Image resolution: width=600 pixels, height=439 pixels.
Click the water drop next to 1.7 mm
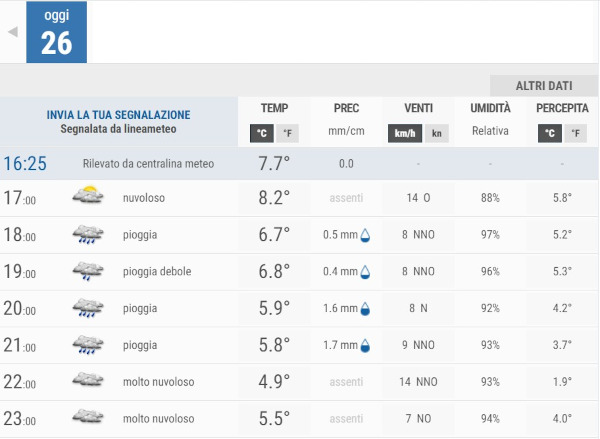[365, 347]
